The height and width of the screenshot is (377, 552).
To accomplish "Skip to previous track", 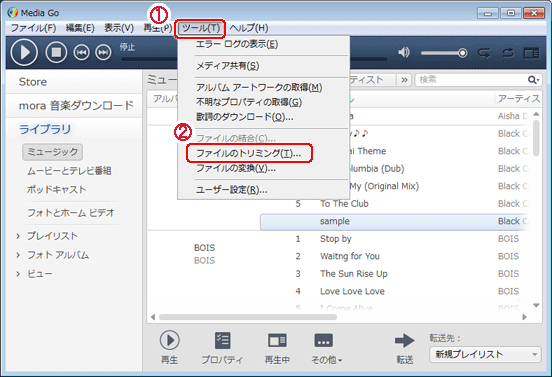I will click(x=81, y=53).
